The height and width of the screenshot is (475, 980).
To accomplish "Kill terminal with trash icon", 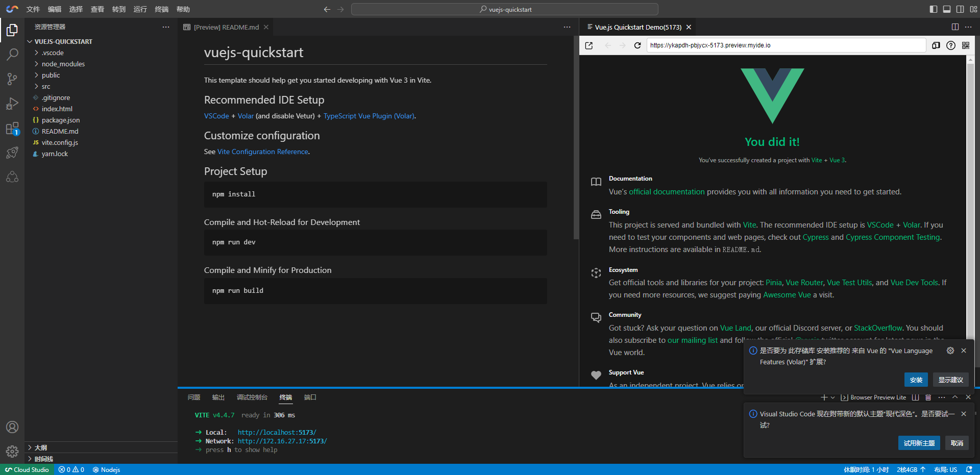I will [x=928, y=397].
